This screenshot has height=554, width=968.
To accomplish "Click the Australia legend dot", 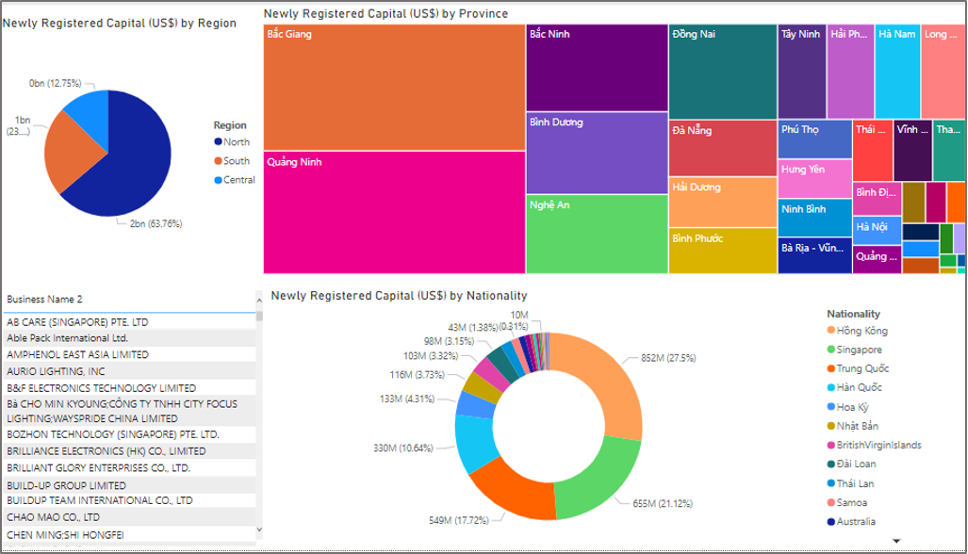I will click(831, 521).
